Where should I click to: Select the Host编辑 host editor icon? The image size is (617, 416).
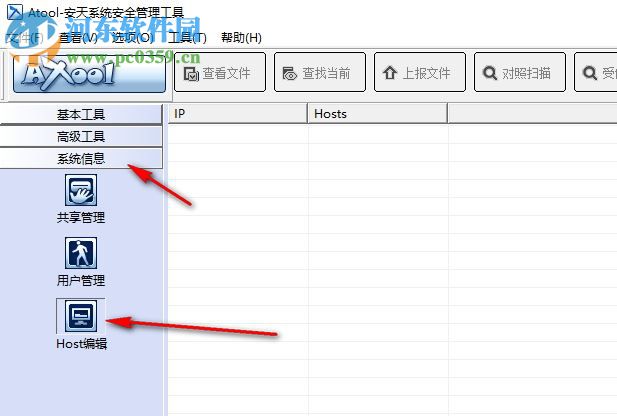(81, 316)
